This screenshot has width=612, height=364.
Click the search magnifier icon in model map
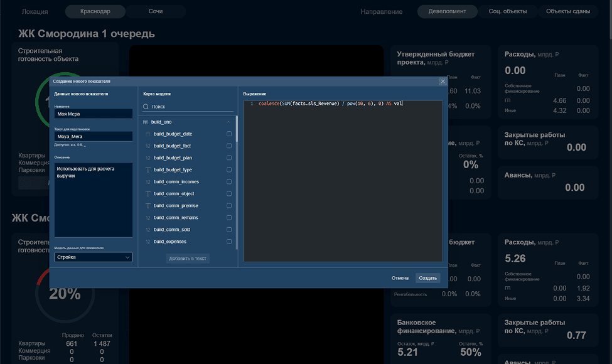146,107
